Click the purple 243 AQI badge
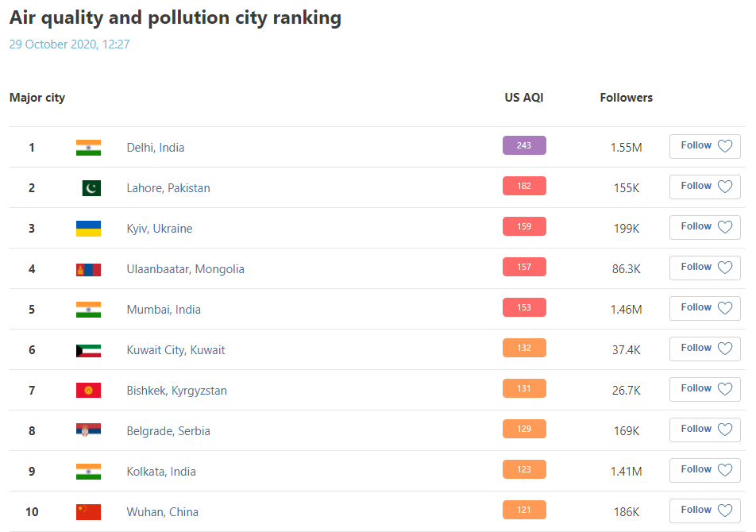756x532 pixels. (524, 145)
